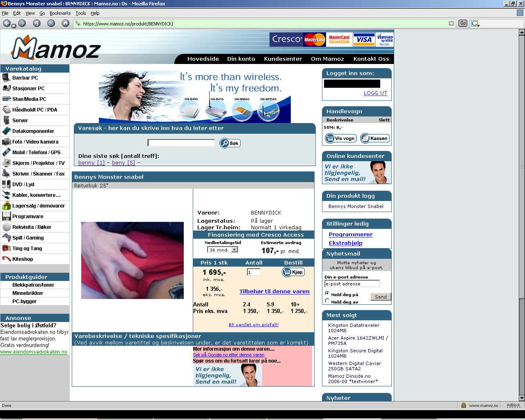The width and height of the screenshot is (525, 420).
Task: Click the Antall quantity input field
Action: pos(253,272)
